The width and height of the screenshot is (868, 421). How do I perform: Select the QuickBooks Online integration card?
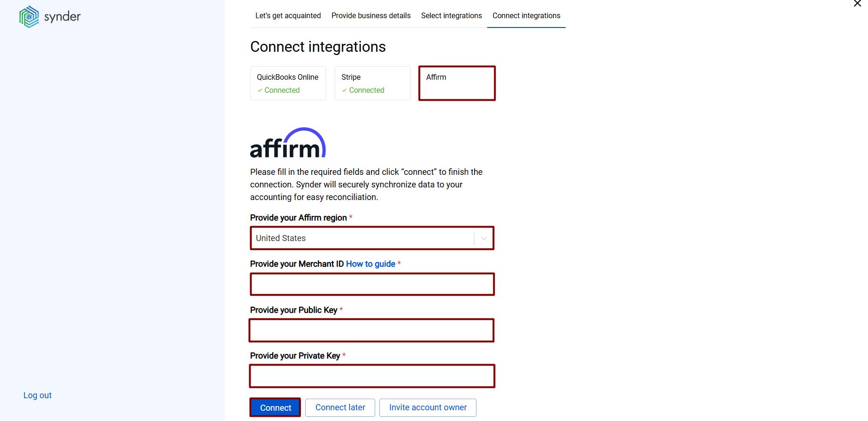(287, 83)
